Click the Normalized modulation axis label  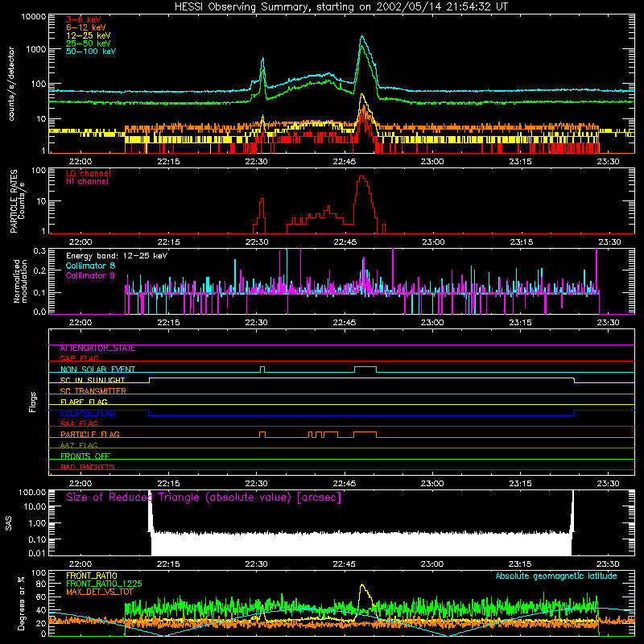20,281
